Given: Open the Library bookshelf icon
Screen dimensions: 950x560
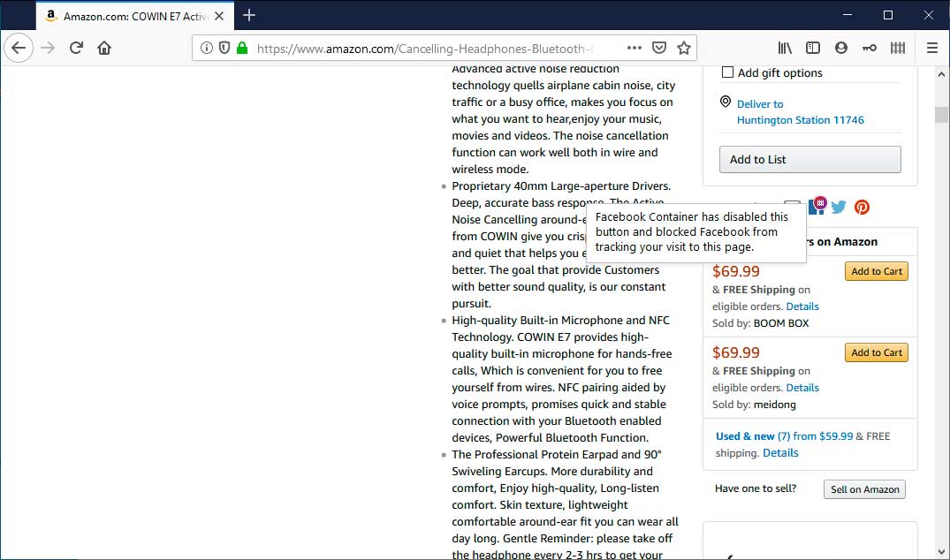Looking at the screenshot, I should click(785, 48).
